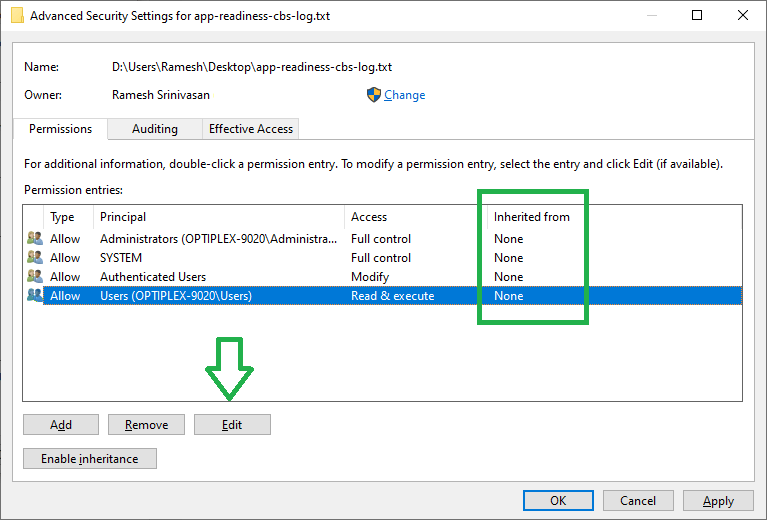Maximize the Advanced Security Settings window
767x520 pixels.
click(697, 16)
